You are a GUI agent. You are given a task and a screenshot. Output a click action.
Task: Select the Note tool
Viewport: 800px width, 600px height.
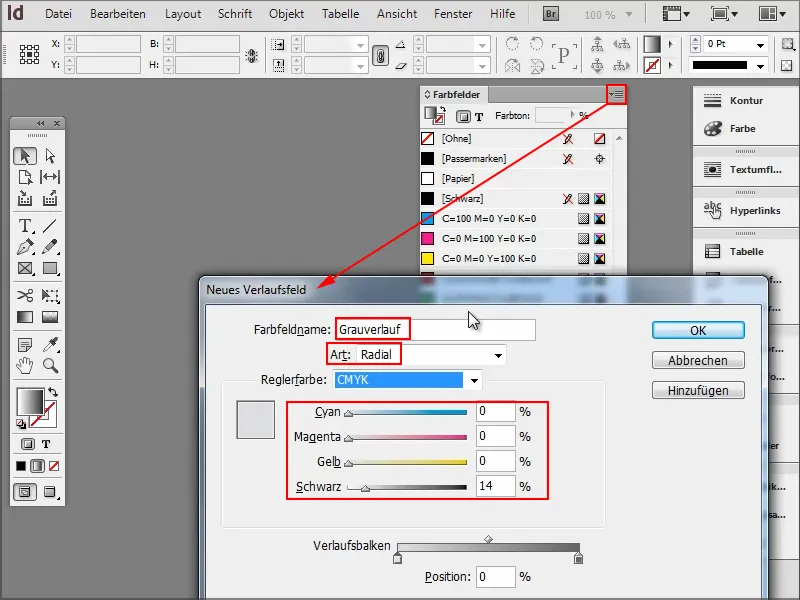[24, 345]
